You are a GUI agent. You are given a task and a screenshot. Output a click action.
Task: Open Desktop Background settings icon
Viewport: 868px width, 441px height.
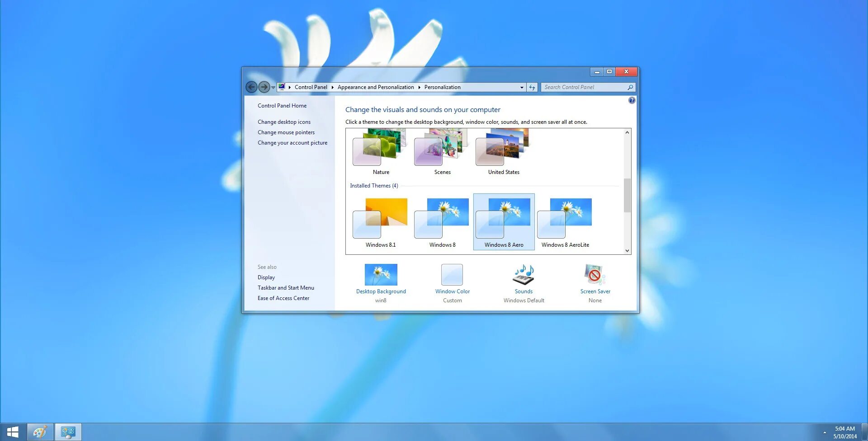(x=381, y=275)
